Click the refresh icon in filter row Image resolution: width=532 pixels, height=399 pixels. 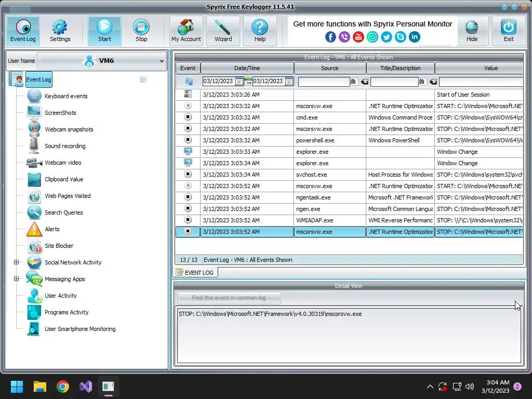click(x=189, y=82)
